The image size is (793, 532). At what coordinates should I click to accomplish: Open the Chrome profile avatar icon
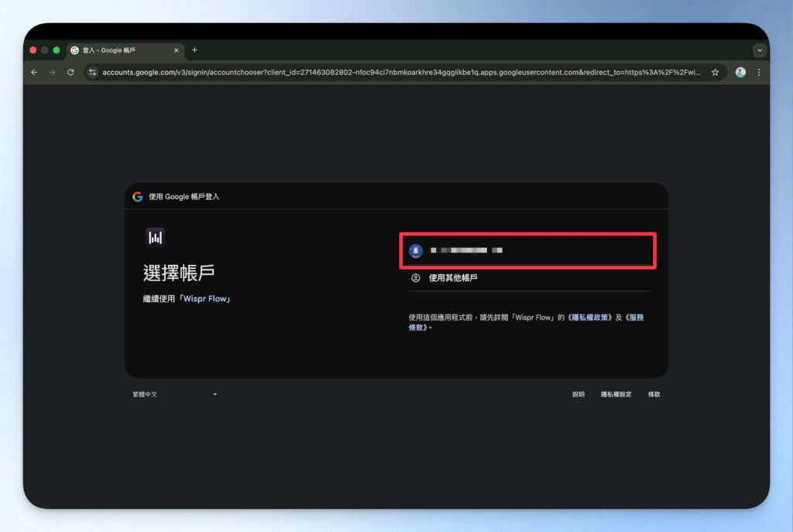(740, 72)
